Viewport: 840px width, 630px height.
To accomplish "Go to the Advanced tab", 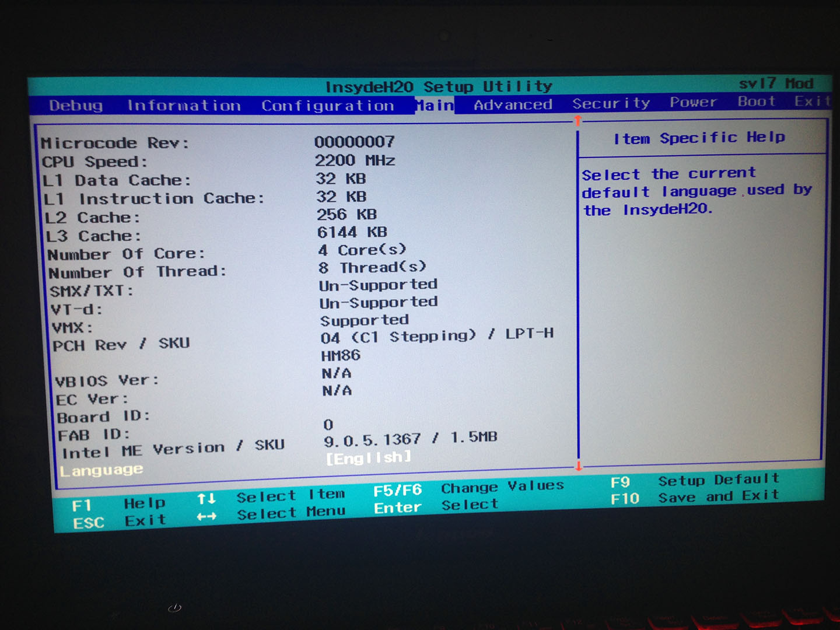I will click(513, 104).
